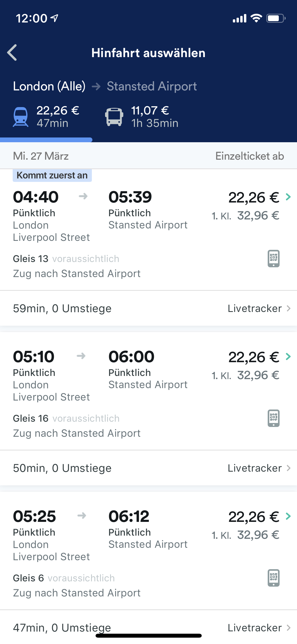Tap the location arrow in status bar
The width and height of the screenshot is (297, 644).
point(55,18)
